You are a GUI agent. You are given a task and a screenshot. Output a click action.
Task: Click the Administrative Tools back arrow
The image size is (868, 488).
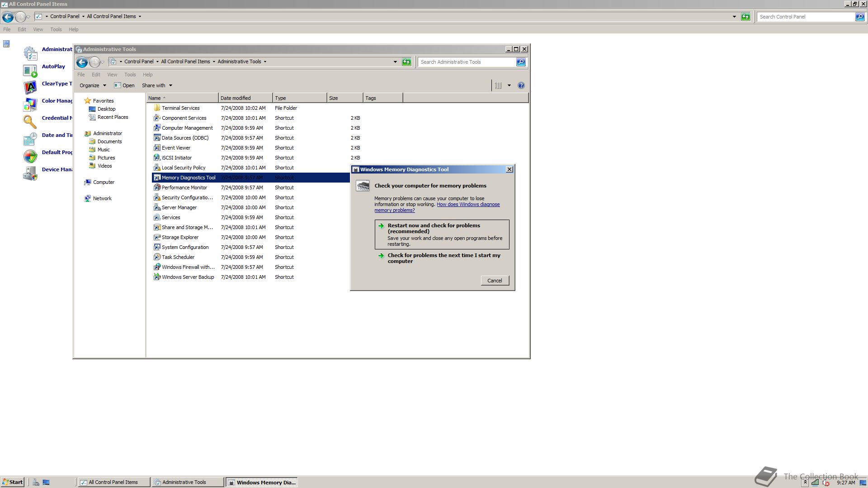click(x=82, y=62)
